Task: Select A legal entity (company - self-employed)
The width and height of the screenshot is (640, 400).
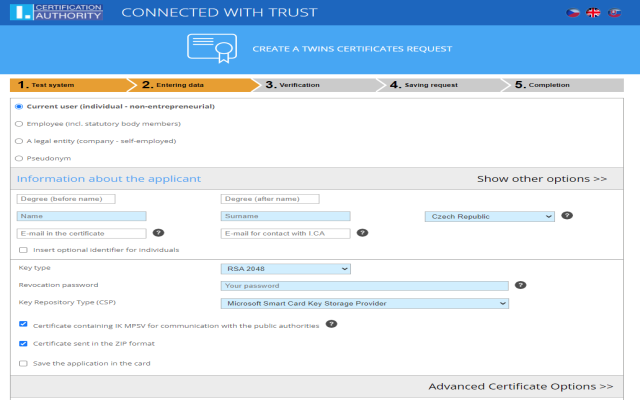Action: click(x=19, y=141)
